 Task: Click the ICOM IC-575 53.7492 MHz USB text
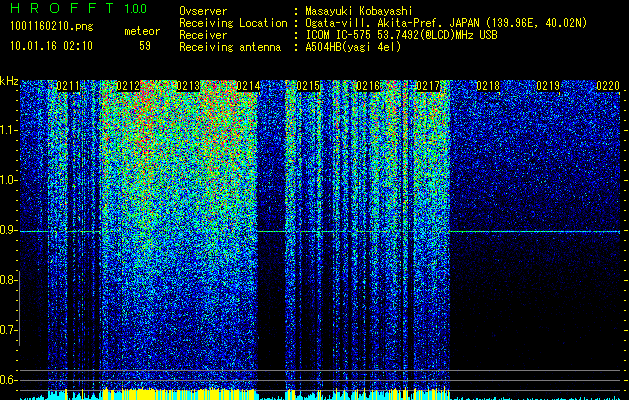pos(401,35)
